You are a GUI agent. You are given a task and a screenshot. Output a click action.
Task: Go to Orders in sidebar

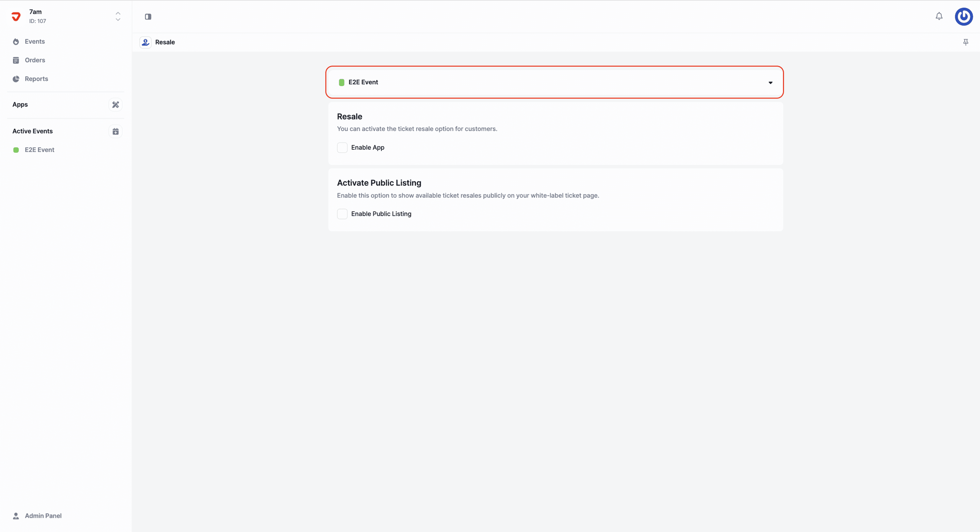pos(35,60)
